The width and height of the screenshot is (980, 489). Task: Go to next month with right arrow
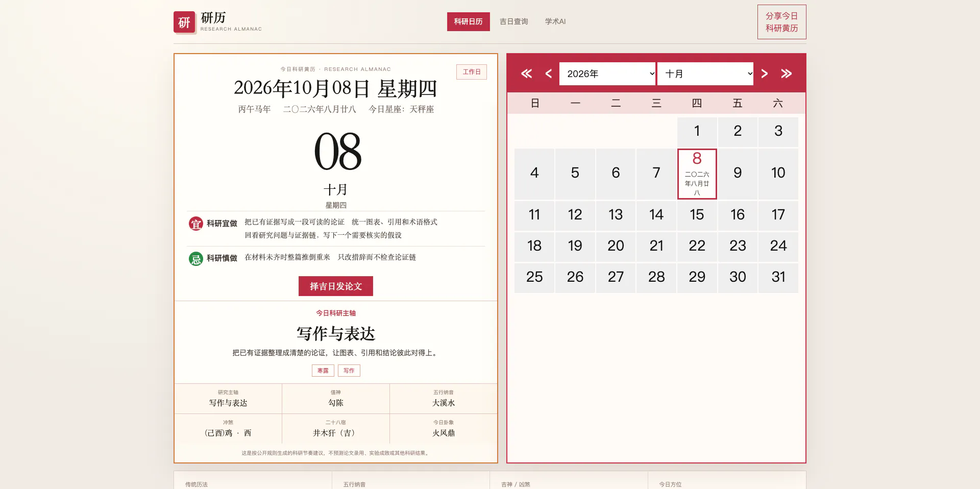pyautogui.click(x=764, y=74)
